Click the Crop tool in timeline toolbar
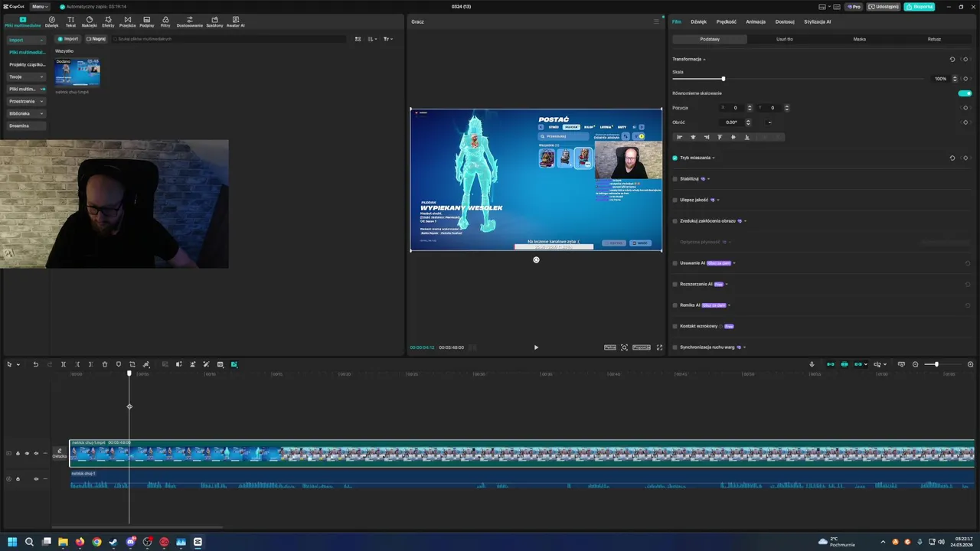This screenshot has width=980, height=551. click(x=132, y=364)
